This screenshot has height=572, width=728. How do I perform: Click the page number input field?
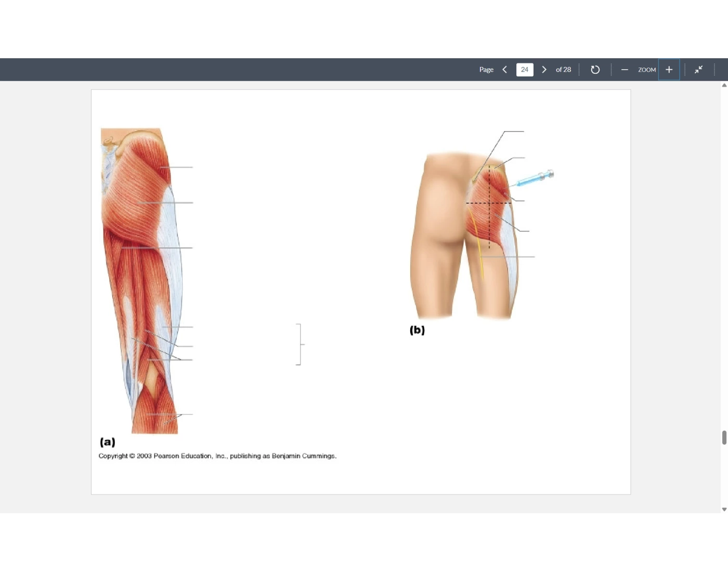pos(525,70)
